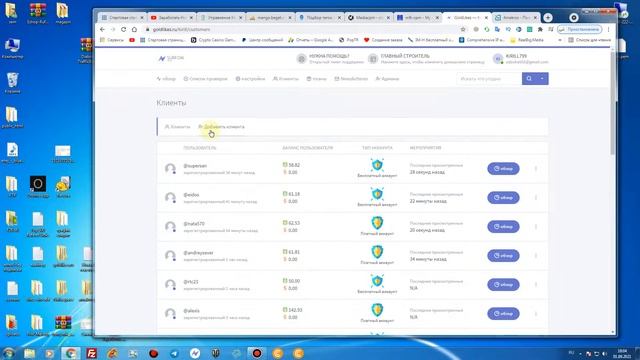Open the Telegram taskbar icon
Screen dimensions: 640x360
(174, 353)
